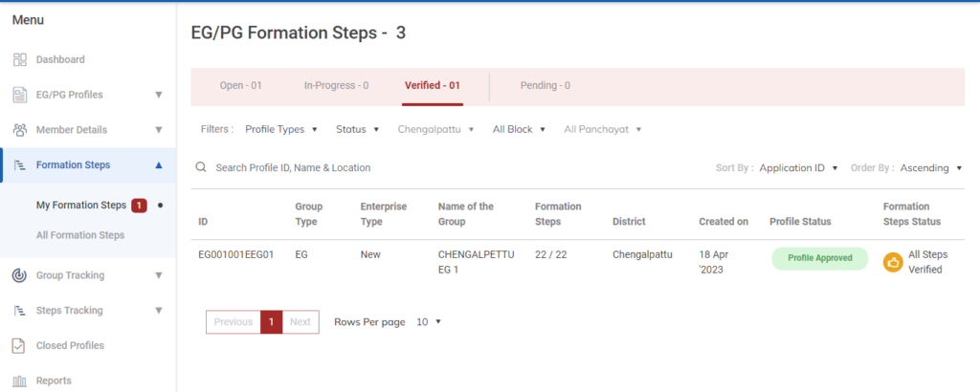Screen dimensions: 980x392
Task: Switch to the Pending - 0 tab
Action: tap(545, 85)
